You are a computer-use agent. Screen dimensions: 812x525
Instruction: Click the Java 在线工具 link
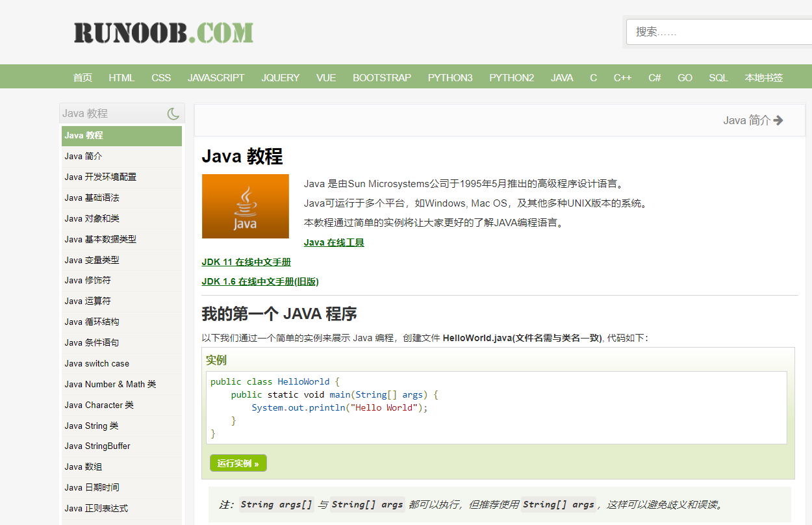click(x=334, y=242)
